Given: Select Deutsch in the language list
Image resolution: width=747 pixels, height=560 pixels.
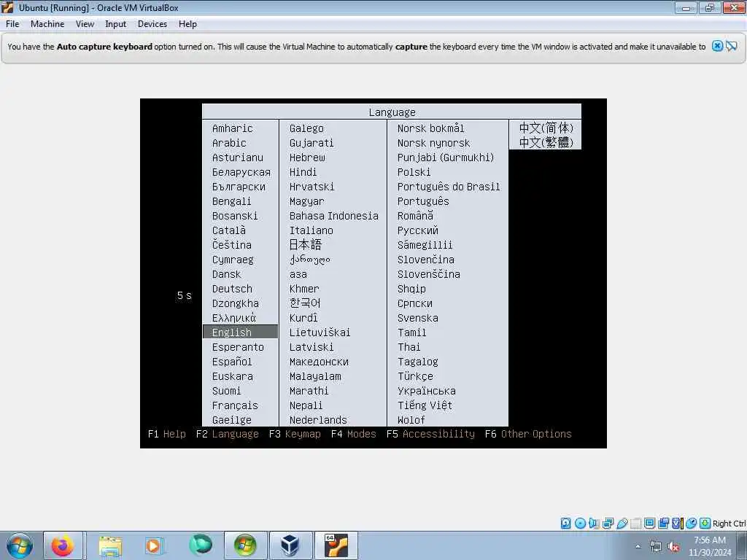Looking at the screenshot, I should [x=232, y=289].
